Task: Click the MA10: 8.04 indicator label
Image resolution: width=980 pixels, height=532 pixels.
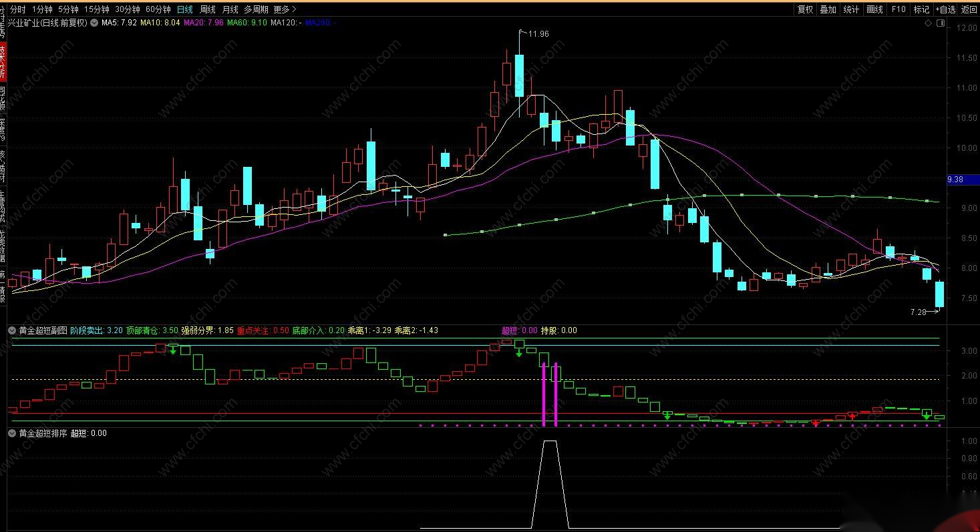Action: coord(160,23)
